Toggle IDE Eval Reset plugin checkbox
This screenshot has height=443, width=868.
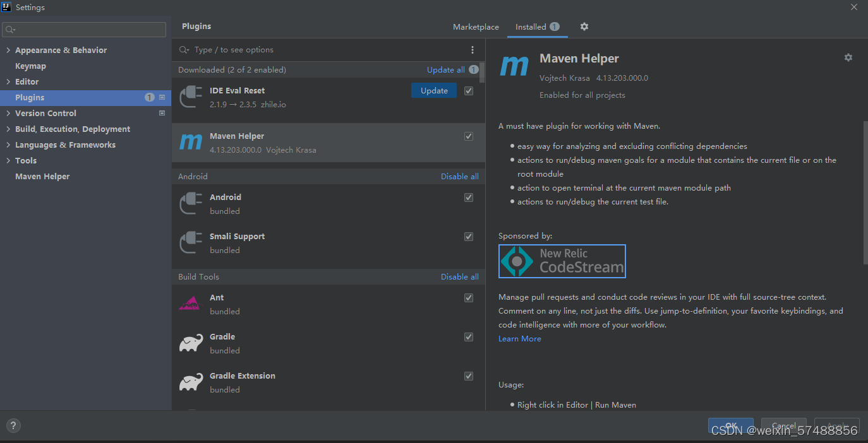tap(469, 91)
